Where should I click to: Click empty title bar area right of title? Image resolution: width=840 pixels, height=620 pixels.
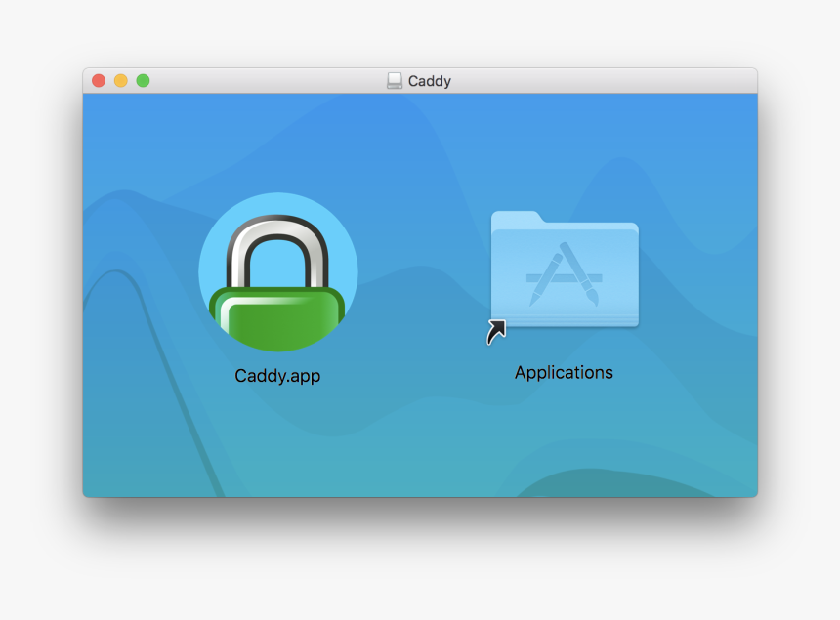[x=606, y=81]
